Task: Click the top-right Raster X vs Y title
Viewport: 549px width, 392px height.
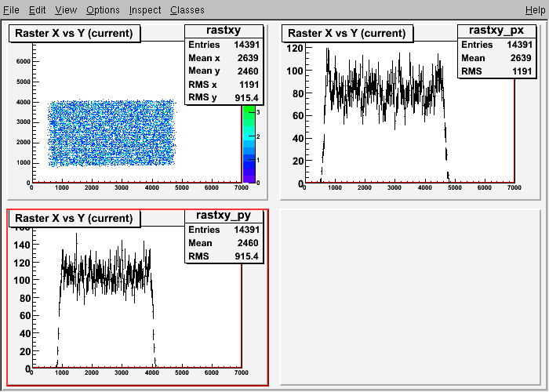Action: click(347, 33)
